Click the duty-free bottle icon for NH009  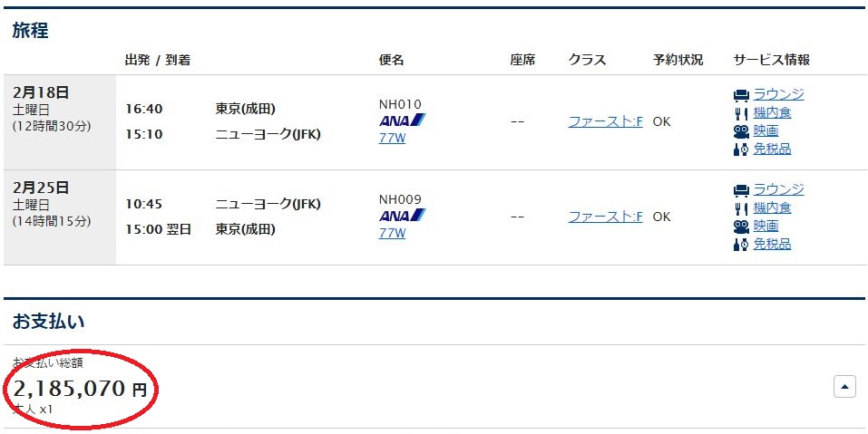[741, 245]
